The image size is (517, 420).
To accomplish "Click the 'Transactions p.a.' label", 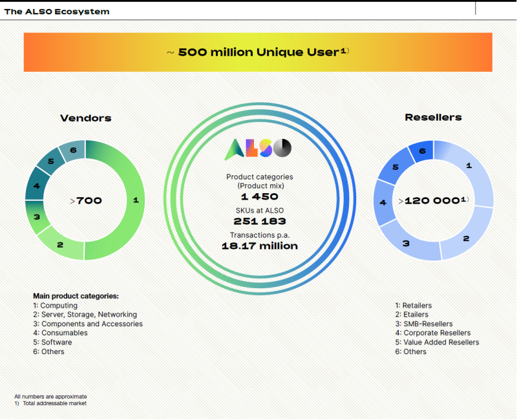I will (260, 235).
